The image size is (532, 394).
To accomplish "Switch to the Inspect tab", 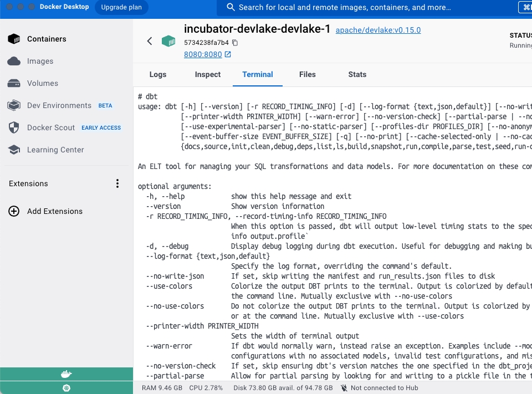I will click(208, 74).
